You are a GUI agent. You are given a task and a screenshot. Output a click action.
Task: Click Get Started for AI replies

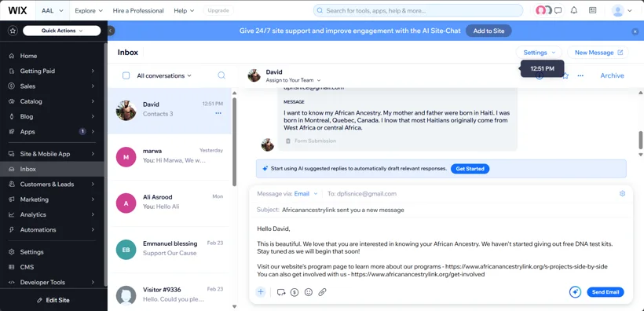pyautogui.click(x=470, y=169)
